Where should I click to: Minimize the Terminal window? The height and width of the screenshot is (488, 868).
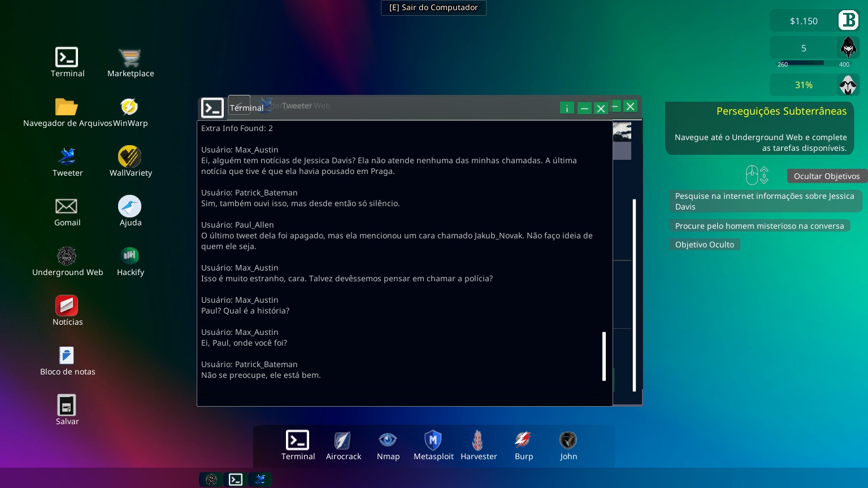584,108
